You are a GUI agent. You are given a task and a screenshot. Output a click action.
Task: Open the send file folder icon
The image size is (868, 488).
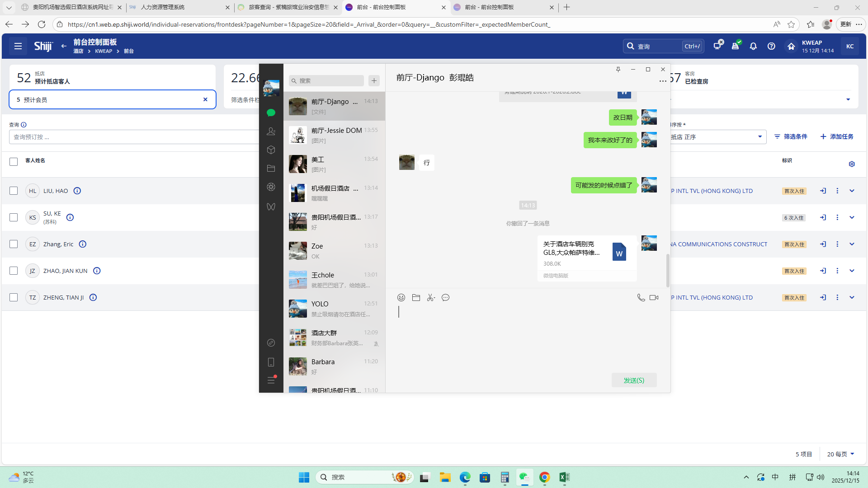[416, 298]
